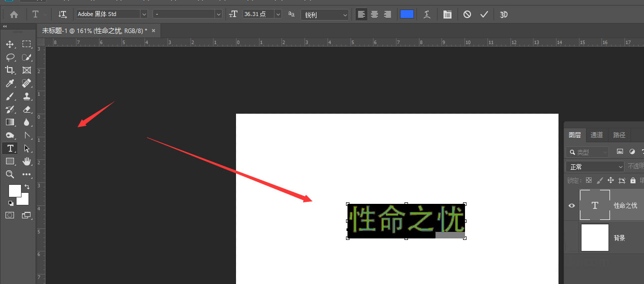644x284 pixels.
Task: Click the foreground color swatch
Action: (15, 190)
